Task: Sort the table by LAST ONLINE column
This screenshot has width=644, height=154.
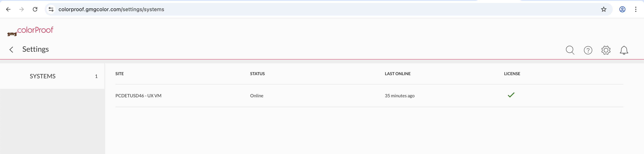Action: click(397, 74)
